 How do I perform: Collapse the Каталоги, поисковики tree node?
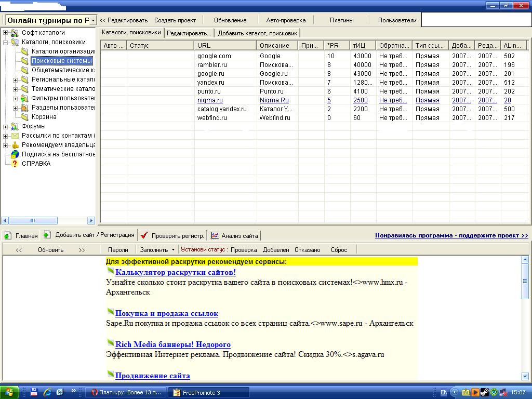(5, 43)
